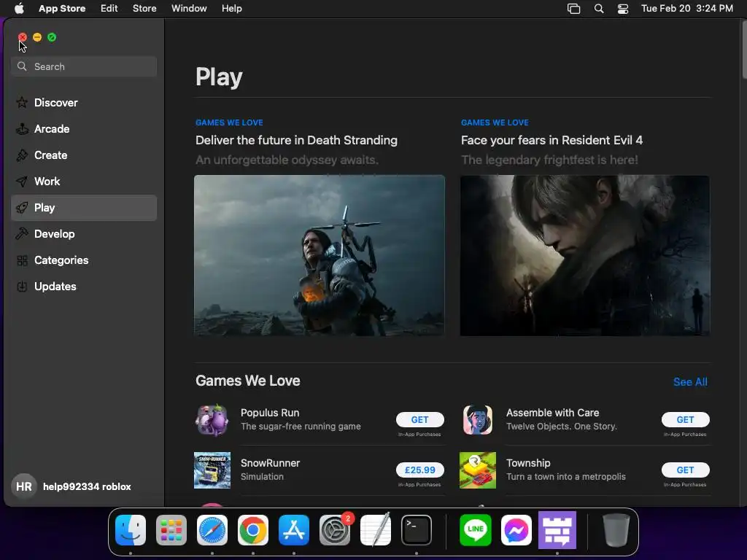
Task: Select Categories label in the sidebar
Action: [x=61, y=260]
